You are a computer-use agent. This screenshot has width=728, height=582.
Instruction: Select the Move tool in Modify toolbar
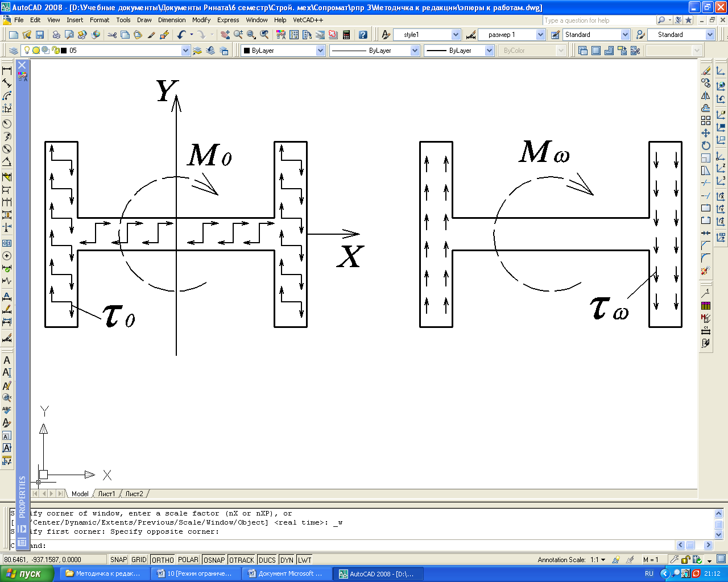pos(706,133)
